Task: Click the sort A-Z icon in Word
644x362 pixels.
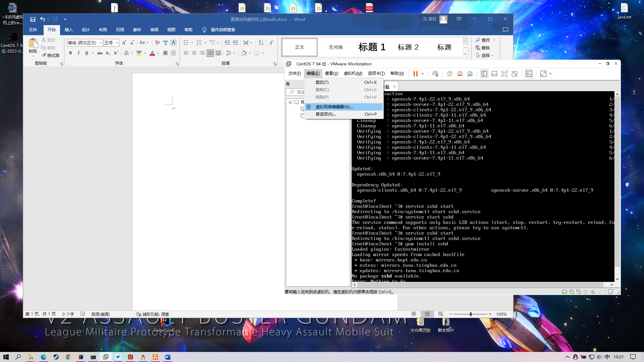Action: 261,43
